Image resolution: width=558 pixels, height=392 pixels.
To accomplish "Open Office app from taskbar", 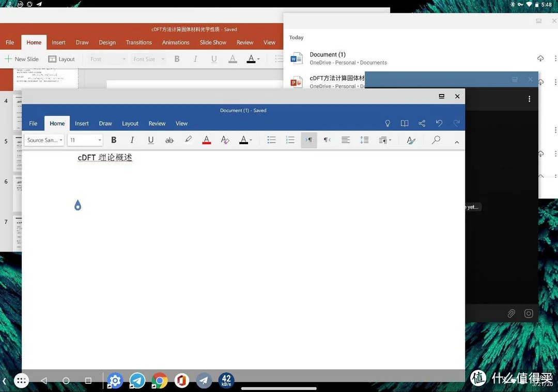I will click(181, 381).
